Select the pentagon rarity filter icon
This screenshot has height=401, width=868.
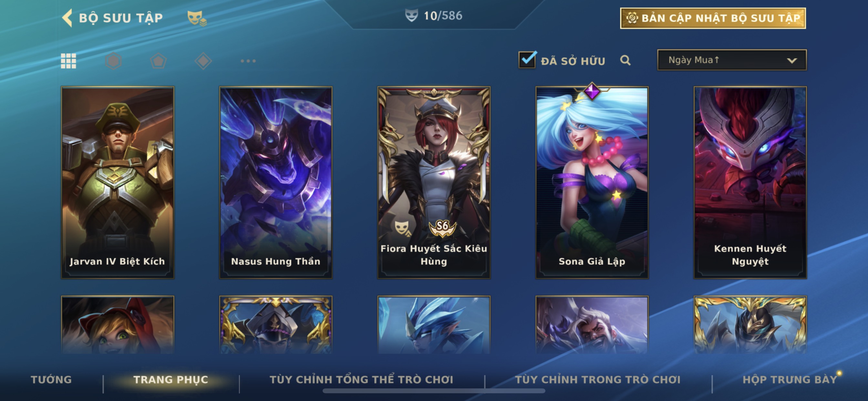tap(158, 61)
